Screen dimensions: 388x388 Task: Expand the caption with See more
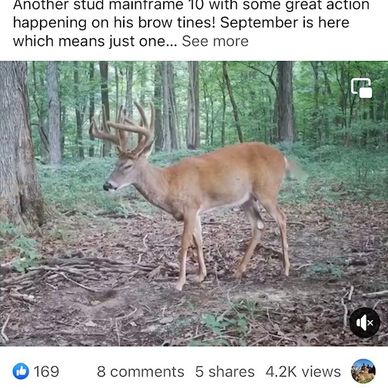tap(215, 41)
